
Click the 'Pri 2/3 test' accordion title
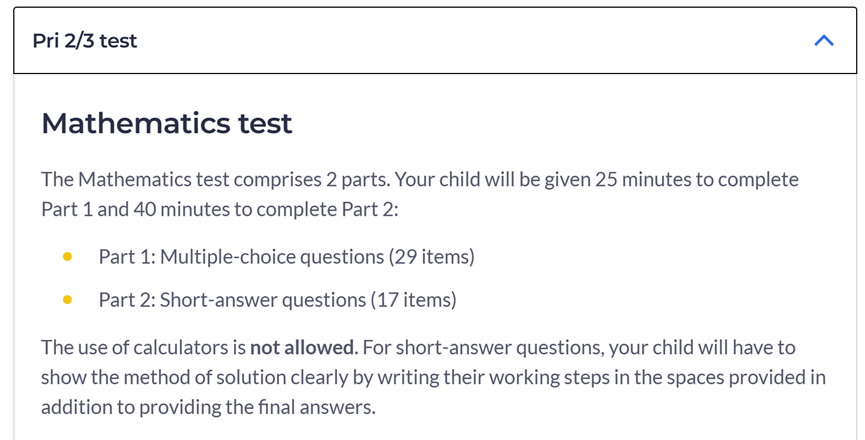[x=84, y=41]
